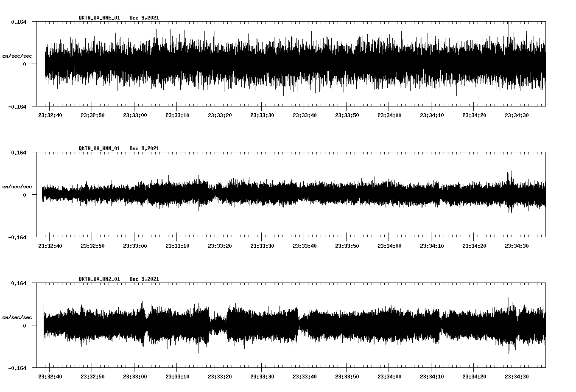Pick the 23:33:20 tick label under HNN plot
Screen dimensions: 576x392
220,246
